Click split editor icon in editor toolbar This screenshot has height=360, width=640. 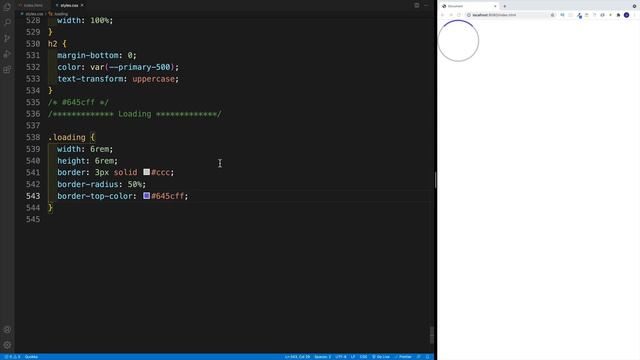(x=417, y=5)
